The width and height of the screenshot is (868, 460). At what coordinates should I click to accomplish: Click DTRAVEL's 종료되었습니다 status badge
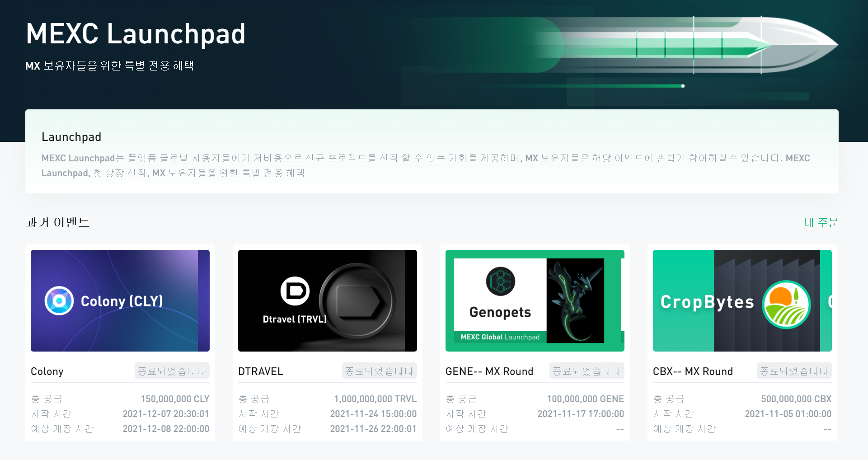(x=380, y=371)
